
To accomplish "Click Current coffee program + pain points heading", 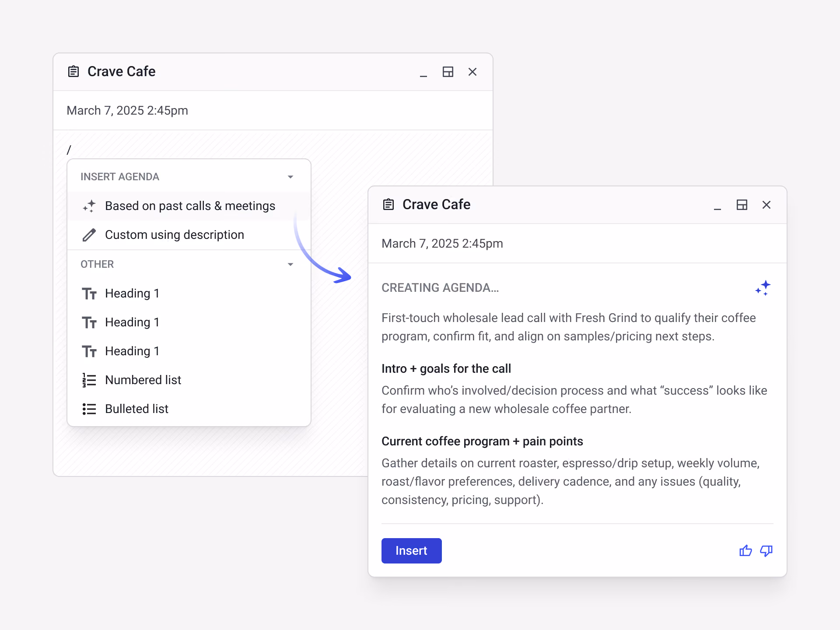I will [x=482, y=441].
